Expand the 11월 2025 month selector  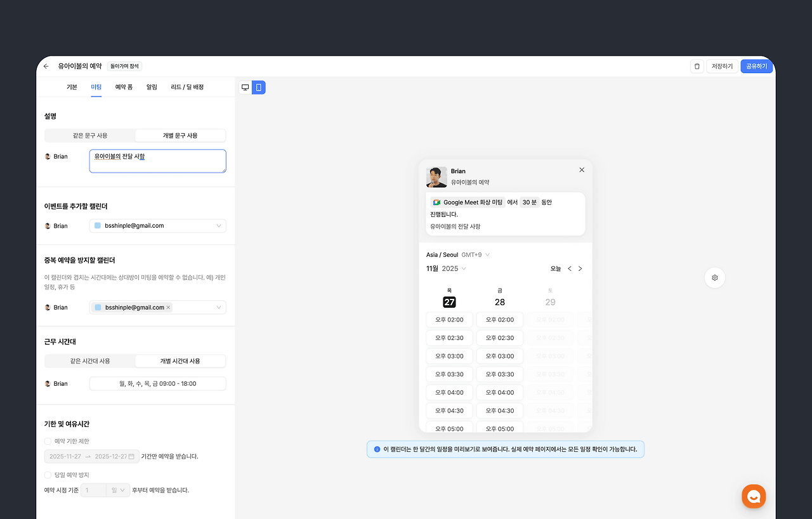pos(446,268)
